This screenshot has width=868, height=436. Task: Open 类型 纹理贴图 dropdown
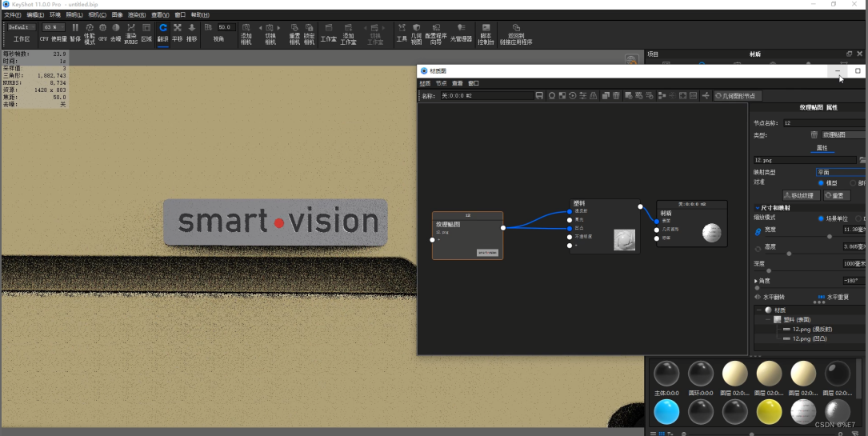click(843, 134)
